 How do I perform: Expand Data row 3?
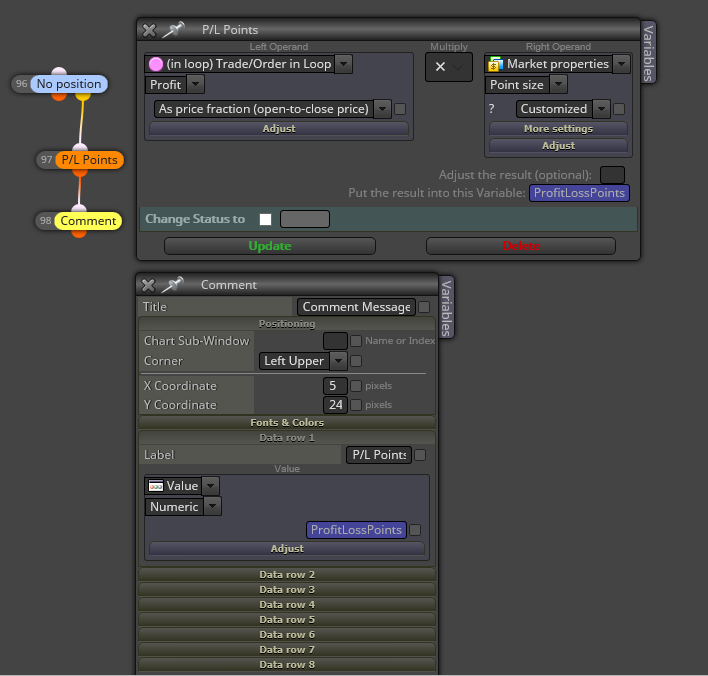[287, 589]
